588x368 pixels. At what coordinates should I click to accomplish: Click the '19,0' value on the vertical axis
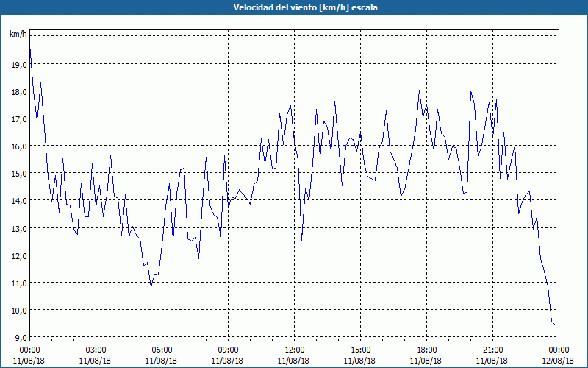(20, 65)
